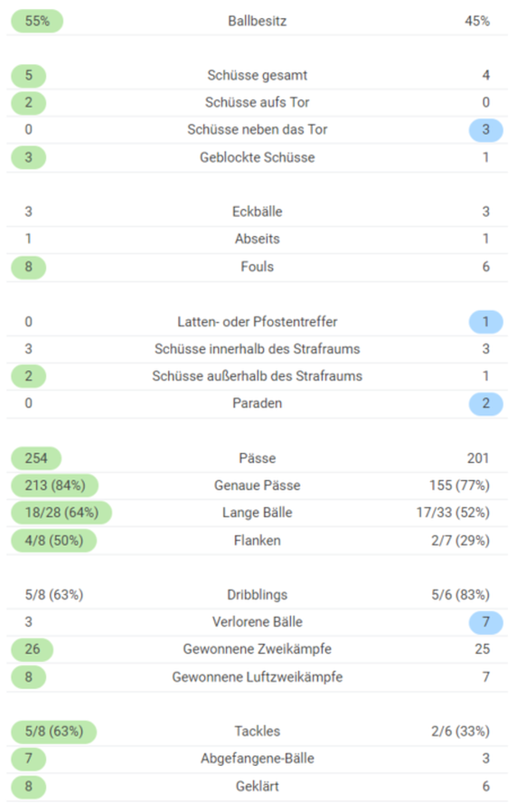Click the 254 Pässe green badge
This screenshot has height=812, width=526.
point(36,458)
